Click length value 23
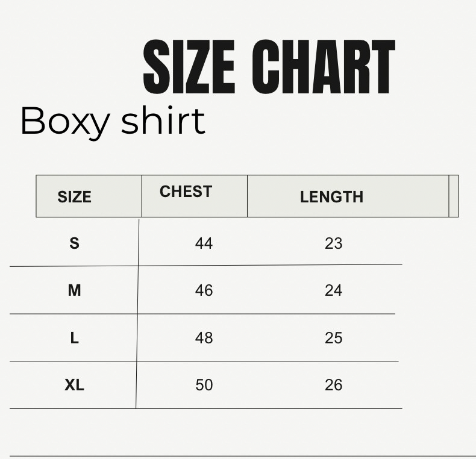Image resolution: width=476 pixels, height=459 pixels. [x=333, y=243]
